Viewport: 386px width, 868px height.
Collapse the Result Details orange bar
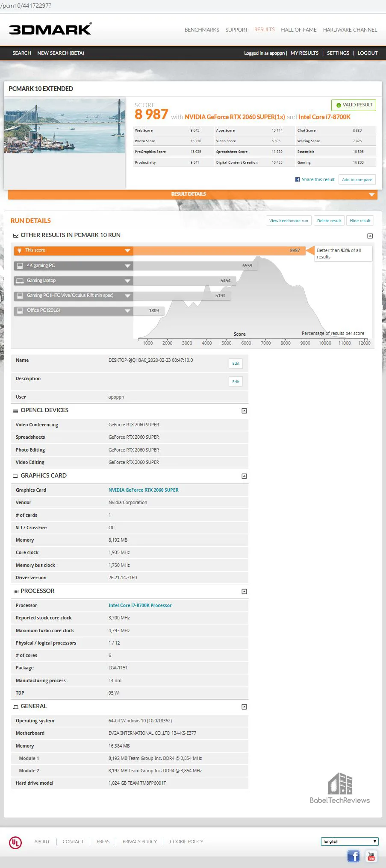pyautogui.click(x=193, y=194)
